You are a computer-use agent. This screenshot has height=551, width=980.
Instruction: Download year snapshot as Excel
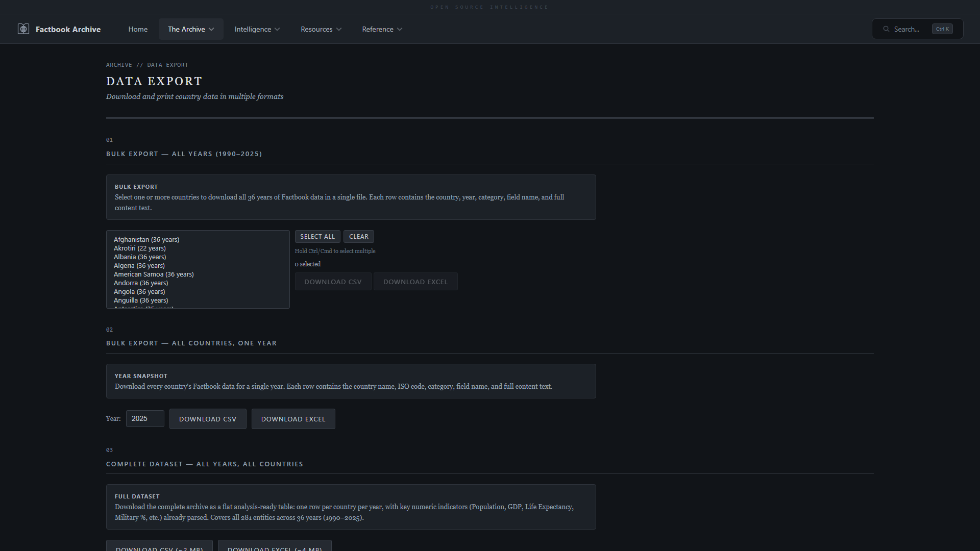click(x=293, y=419)
